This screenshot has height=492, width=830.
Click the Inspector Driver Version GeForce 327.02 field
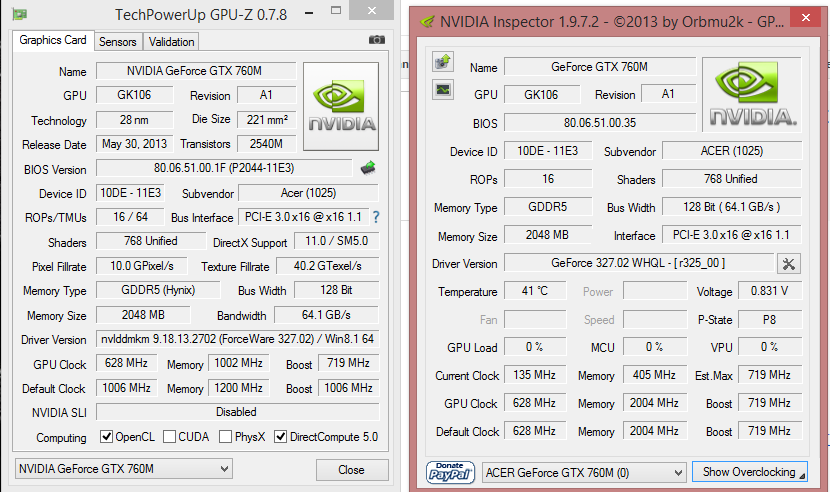point(639,263)
